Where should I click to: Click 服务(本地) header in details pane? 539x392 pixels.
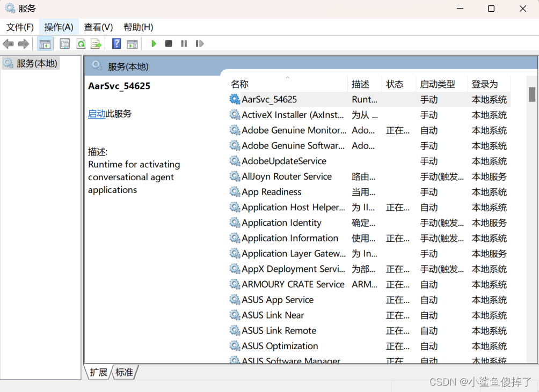[x=128, y=66]
